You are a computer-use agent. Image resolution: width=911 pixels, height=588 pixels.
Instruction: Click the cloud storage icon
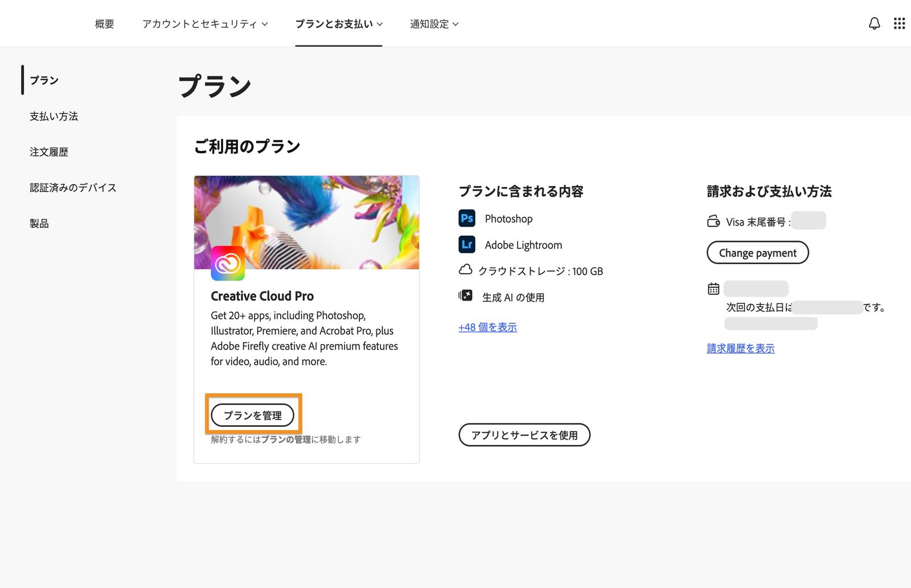point(465,270)
